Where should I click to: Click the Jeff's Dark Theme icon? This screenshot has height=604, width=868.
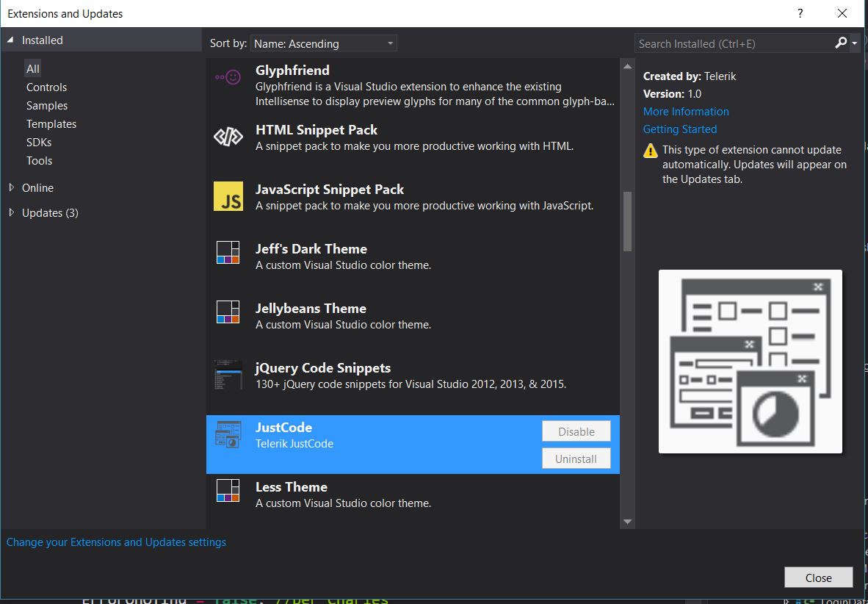coord(228,253)
